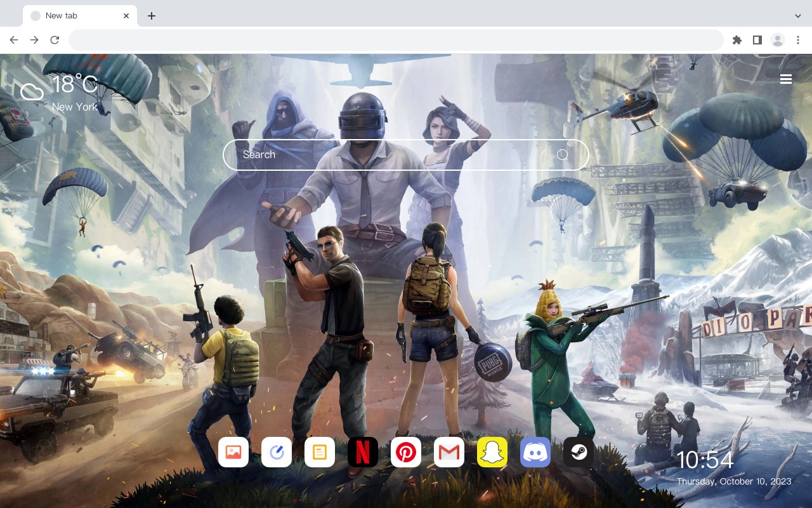Toggle the browser side panel icon
The height and width of the screenshot is (508, 812).
pyautogui.click(x=757, y=40)
